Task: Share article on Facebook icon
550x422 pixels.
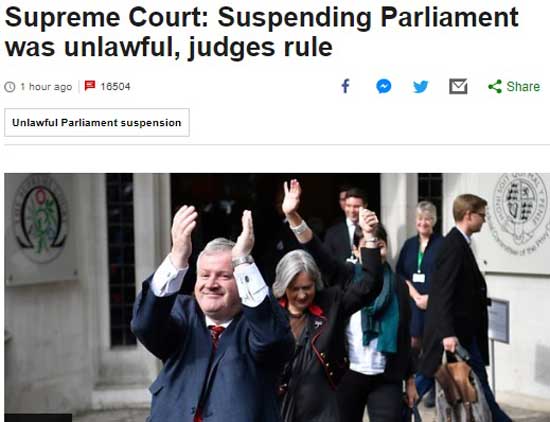Action: (x=346, y=86)
